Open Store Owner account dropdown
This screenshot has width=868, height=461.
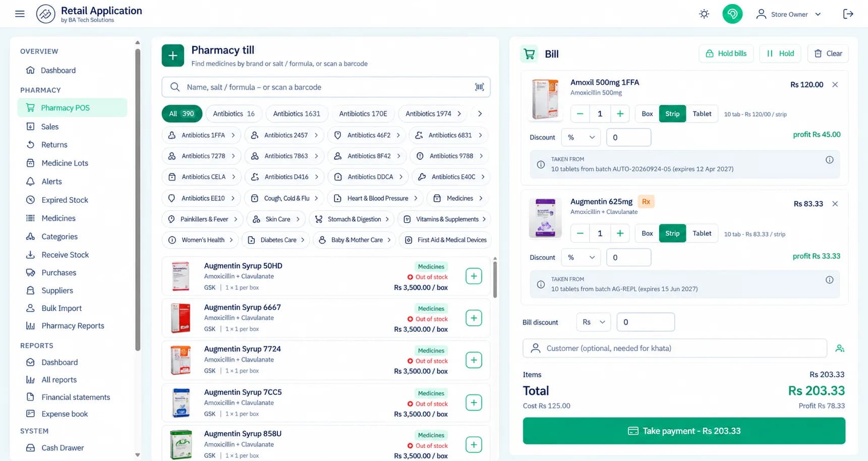click(x=789, y=14)
